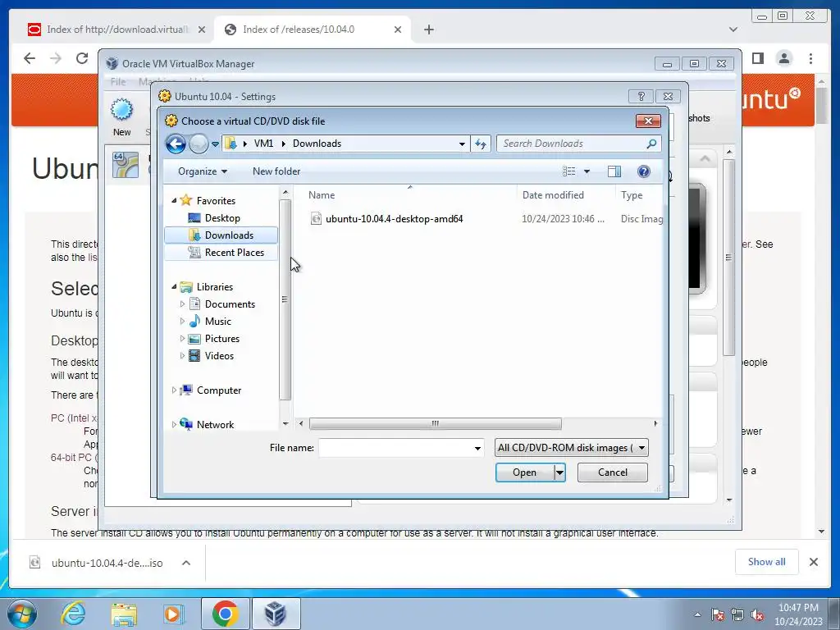Open Chrome three-dot menu

(811, 58)
